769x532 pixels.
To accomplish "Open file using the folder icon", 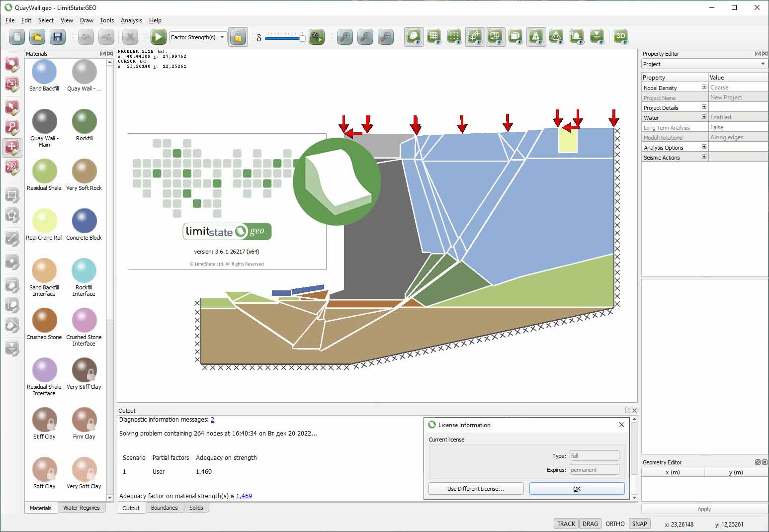I will click(x=37, y=37).
